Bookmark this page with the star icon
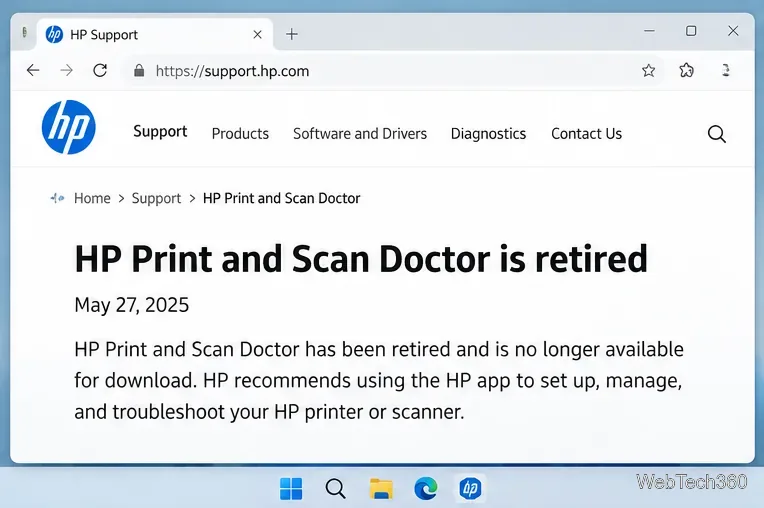Image resolution: width=764 pixels, height=508 pixels. point(648,71)
